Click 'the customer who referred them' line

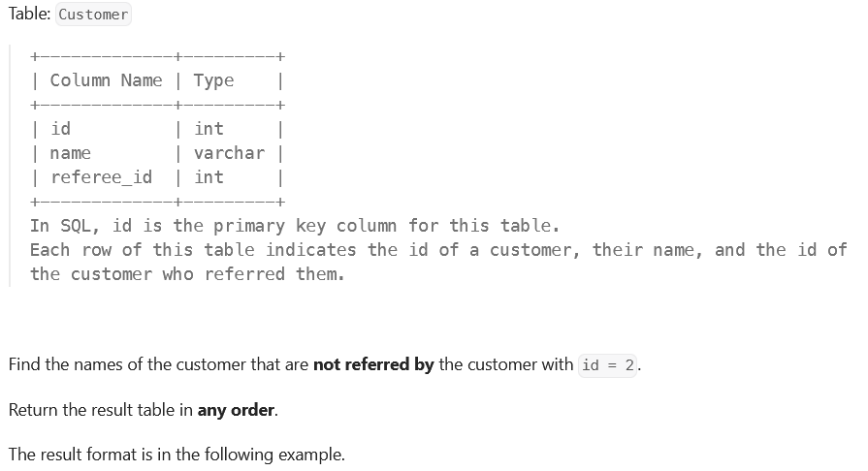point(187,274)
